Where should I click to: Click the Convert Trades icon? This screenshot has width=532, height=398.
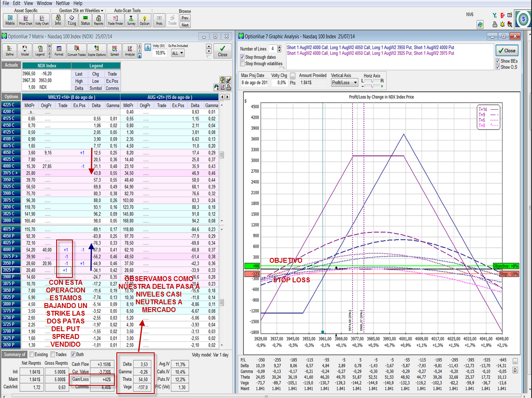tap(77, 51)
